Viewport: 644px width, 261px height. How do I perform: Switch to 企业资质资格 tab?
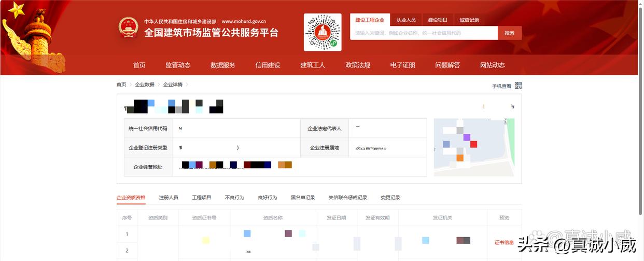(x=131, y=198)
